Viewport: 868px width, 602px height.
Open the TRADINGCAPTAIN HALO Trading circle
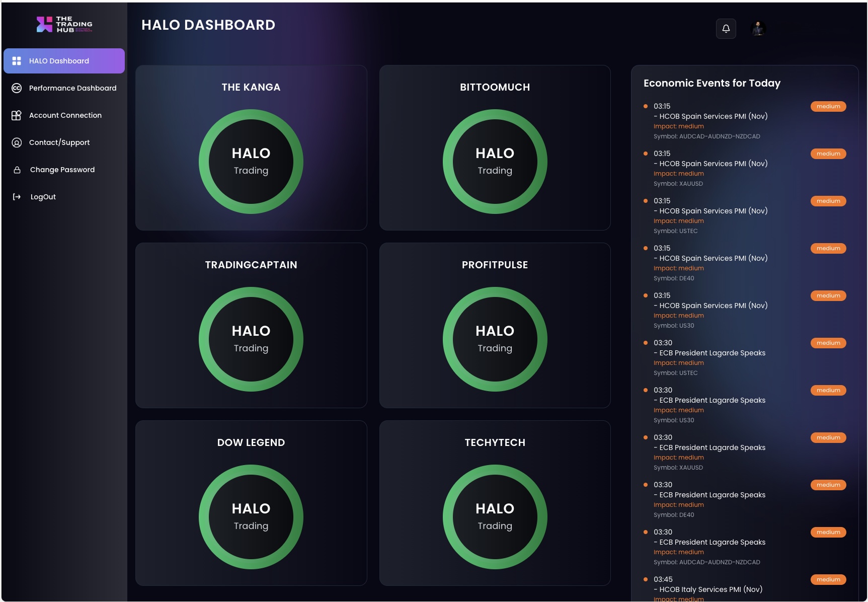pyautogui.click(x=251, y=339)
